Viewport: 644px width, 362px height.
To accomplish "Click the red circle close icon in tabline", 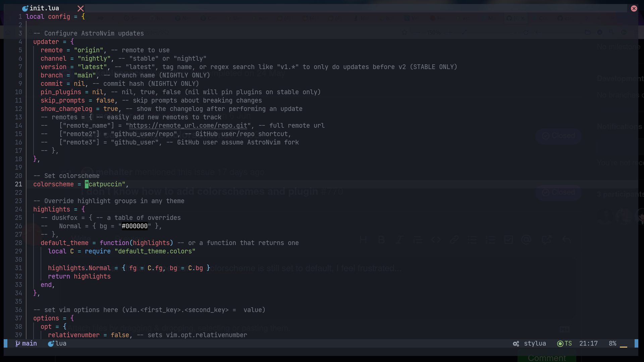I will pyautogui.click(x=634, y=8).
